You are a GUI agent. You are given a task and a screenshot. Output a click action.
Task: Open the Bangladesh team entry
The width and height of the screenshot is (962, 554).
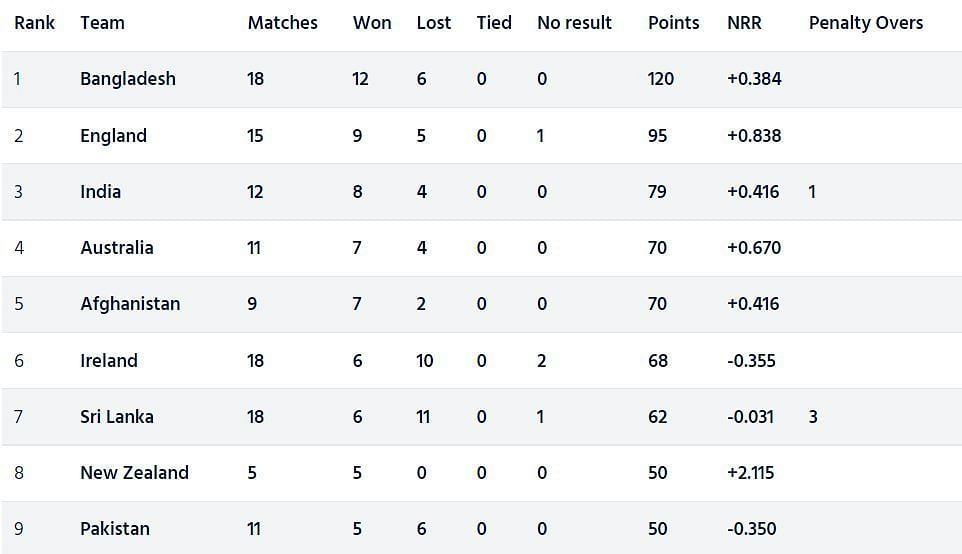[128, 79]
